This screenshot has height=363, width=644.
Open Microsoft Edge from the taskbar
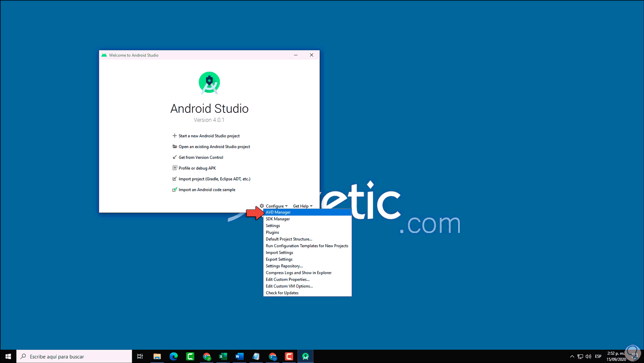click(173, 357)
